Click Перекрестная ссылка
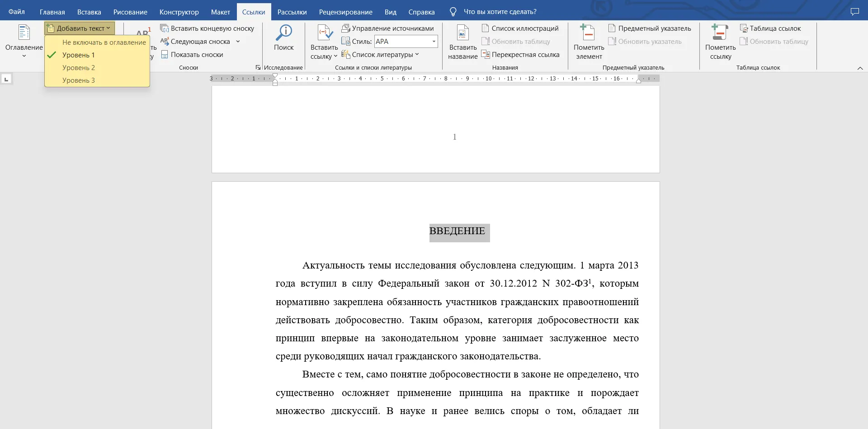The height and width of the screenshot is (429, 868). tap(520, 54)
